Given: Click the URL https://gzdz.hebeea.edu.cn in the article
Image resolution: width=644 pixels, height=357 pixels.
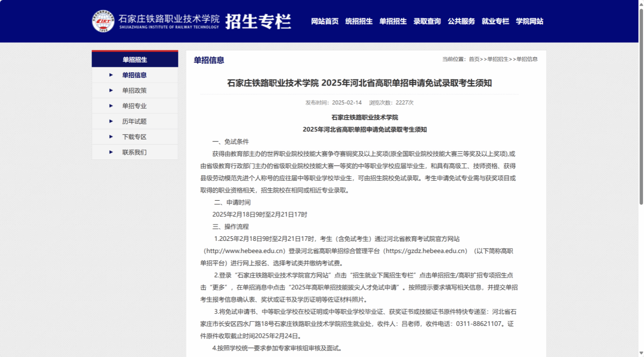Looking at the screenshot, I should (426, 251).
